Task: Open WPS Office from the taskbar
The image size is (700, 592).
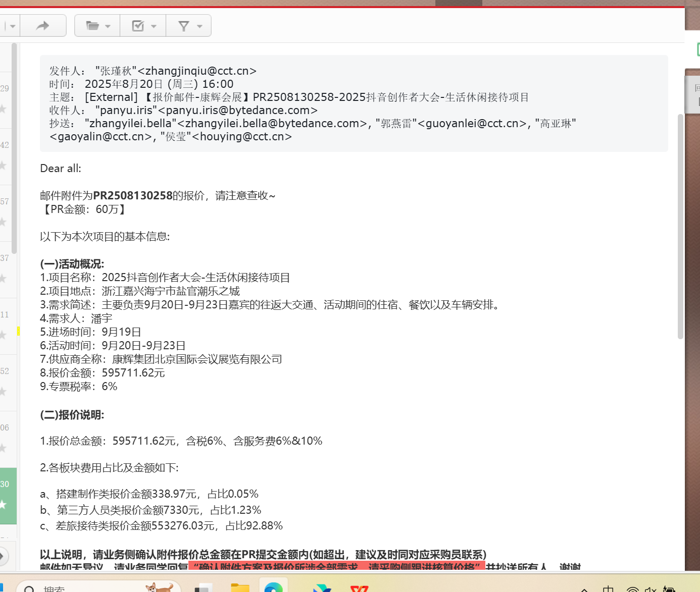Action: point(359,588)
